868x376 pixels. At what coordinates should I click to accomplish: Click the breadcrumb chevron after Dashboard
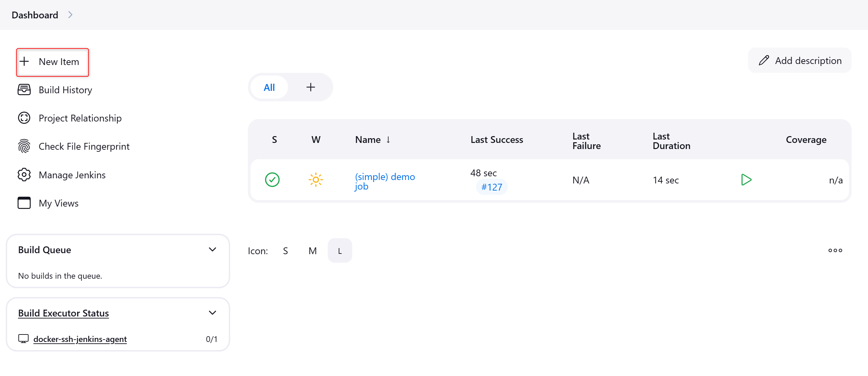click(x=70, y=15)
